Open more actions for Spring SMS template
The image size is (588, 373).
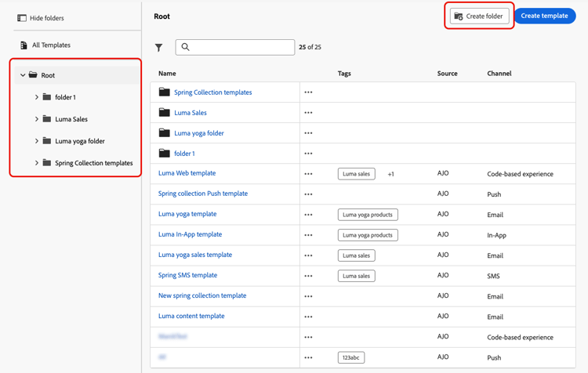pyautogui.click(x=308, y=276)
